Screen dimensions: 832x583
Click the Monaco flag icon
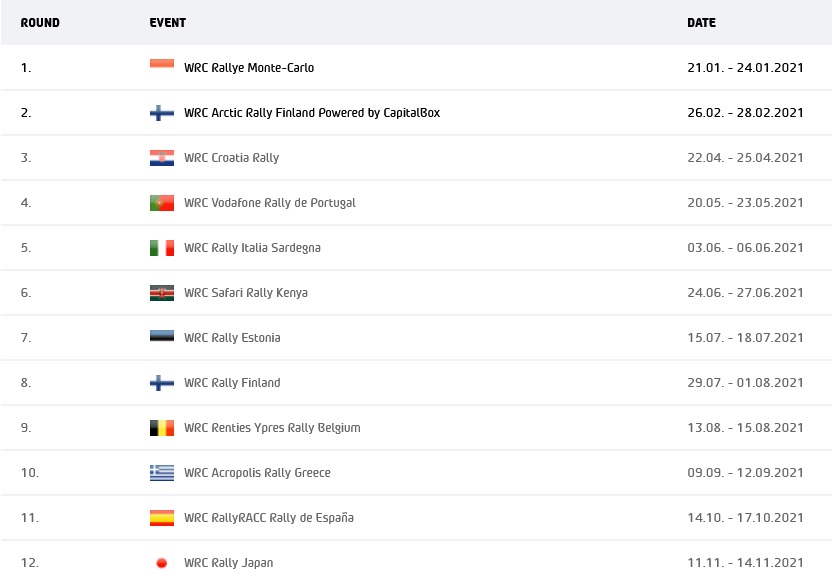162,67
